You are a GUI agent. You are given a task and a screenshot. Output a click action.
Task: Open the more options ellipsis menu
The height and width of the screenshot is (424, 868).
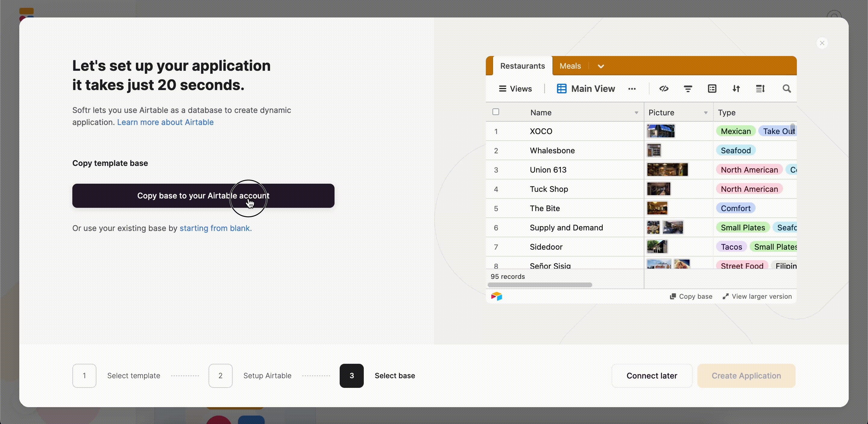point(632,89)
